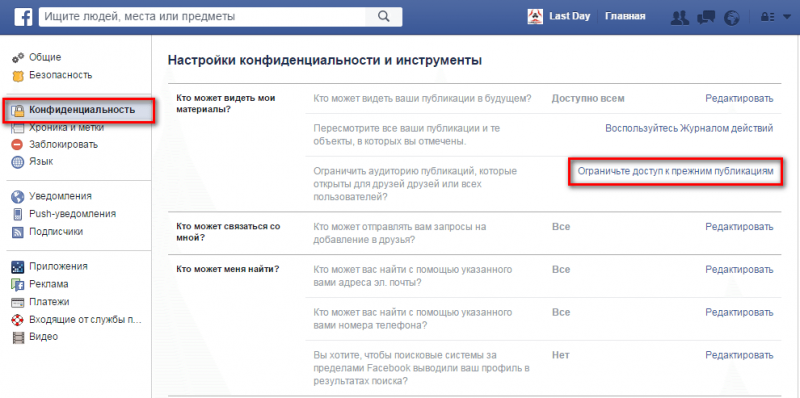
Task: Click the Конфиденциальность lock icon
Action: (18, 110)
